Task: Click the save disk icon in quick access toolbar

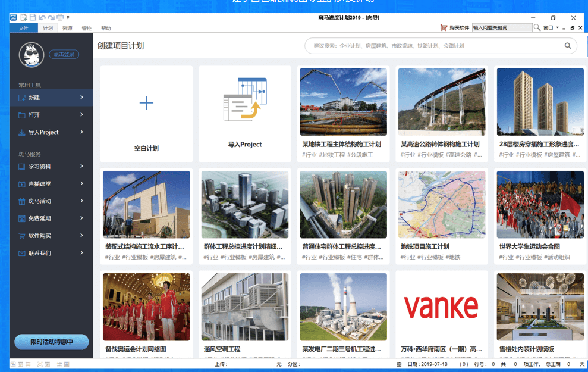Action: (33, 18)
